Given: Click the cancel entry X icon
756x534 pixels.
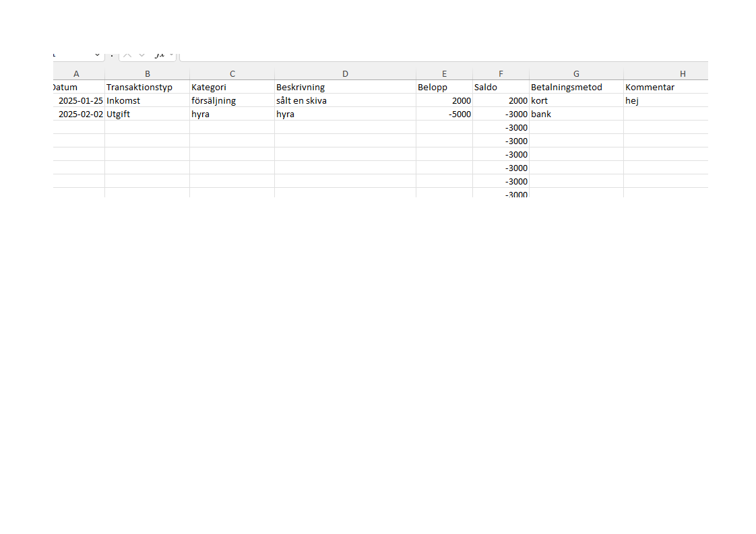Looking at the screenshot, I should tap(127, 55).
